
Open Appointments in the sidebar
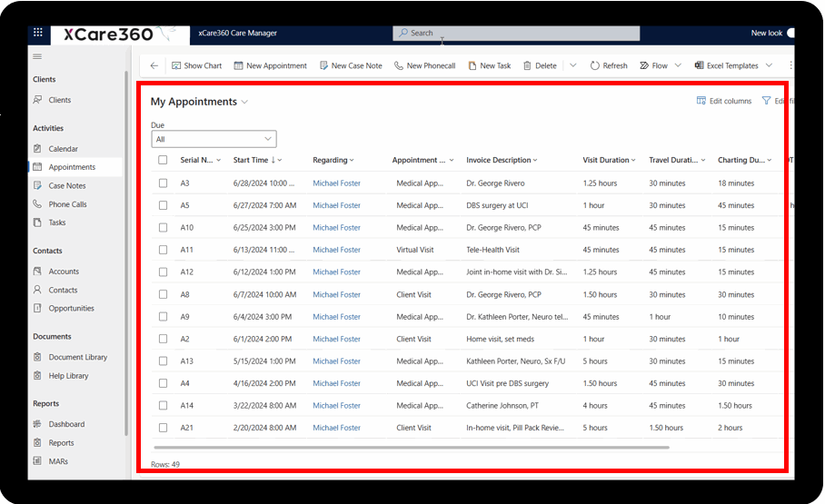75,167
